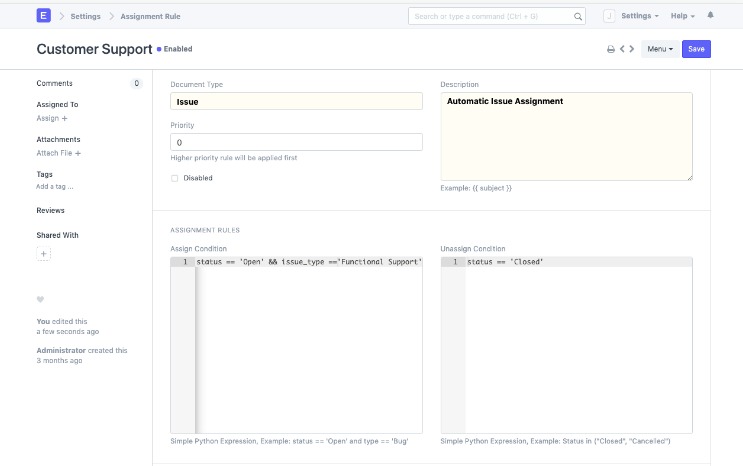The height and width of the screenshot is (466, 743).
Task: Open Reviews in sidebar
Action: [x=50, y=210]
